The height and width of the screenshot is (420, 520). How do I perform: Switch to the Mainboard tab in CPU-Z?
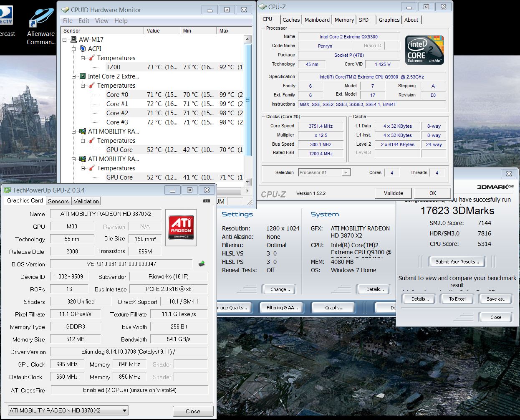[x=317, y=20]
